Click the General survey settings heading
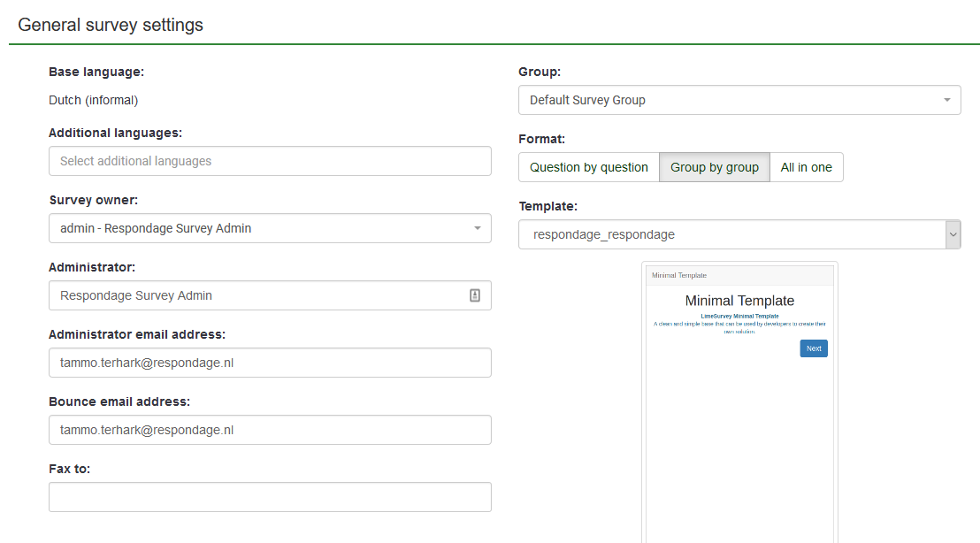The height and width of the screenshot is (543, 980). [111, 25]
